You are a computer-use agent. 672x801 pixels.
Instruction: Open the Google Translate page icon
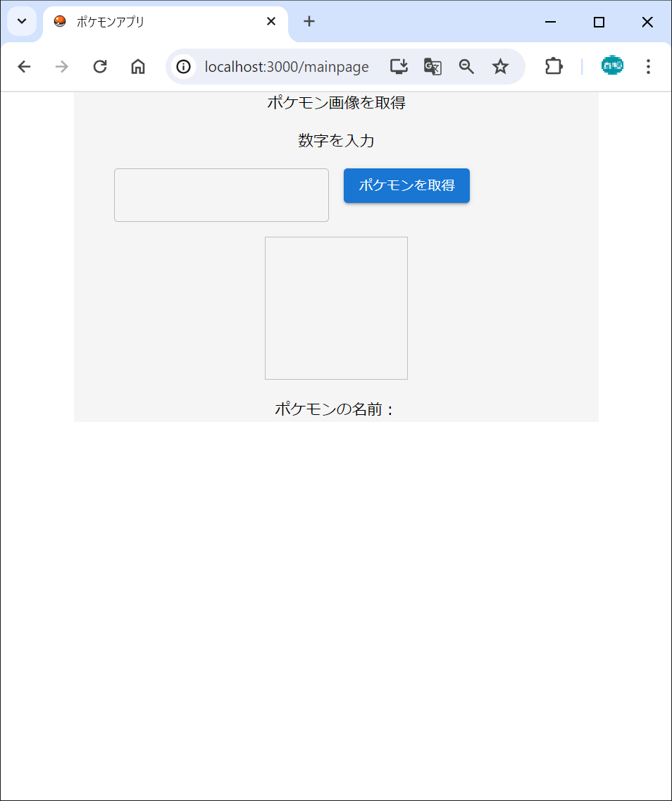pos(433,66)
